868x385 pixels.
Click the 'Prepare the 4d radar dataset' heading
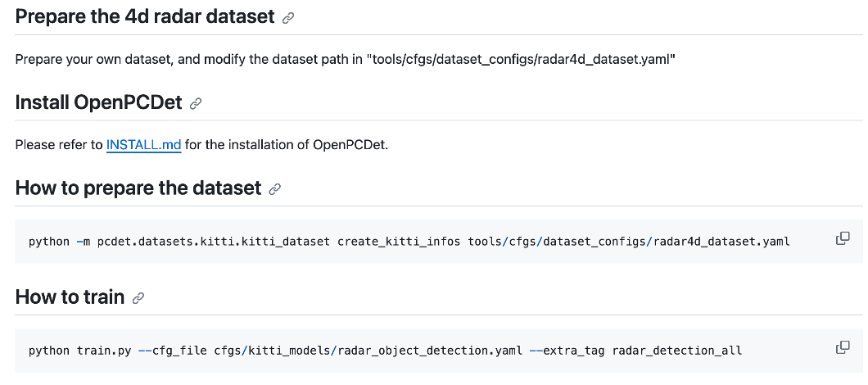click(x=145, y=16)
